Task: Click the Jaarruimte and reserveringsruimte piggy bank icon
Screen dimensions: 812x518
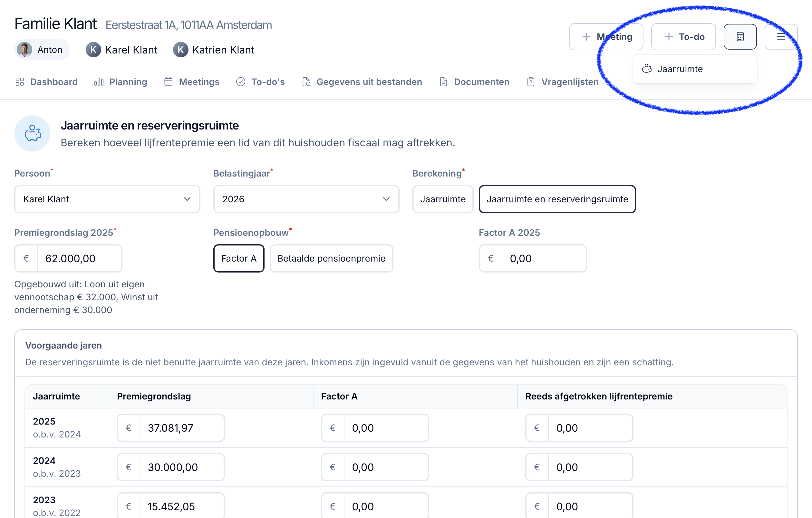Action: 32,133
